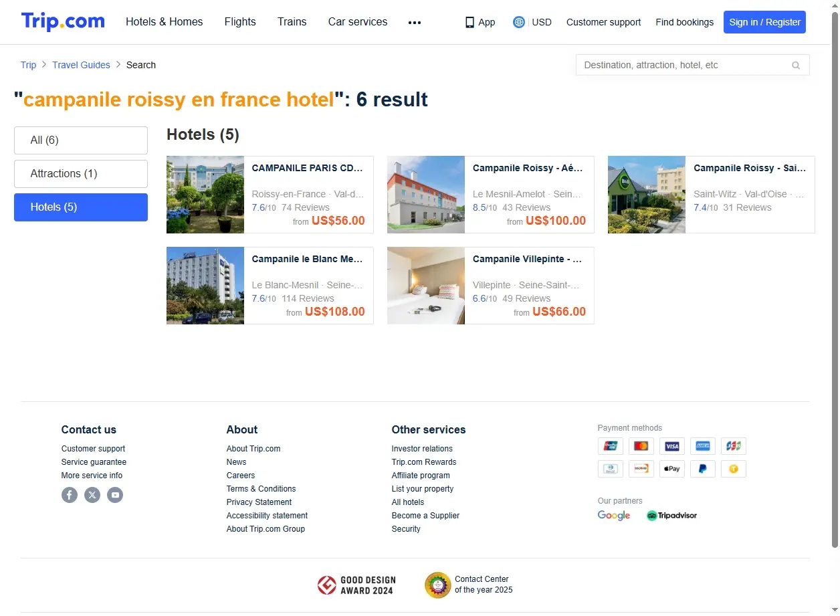This screenshot has height=616, width=840.
Task: Open the Trip.com logo homepage
Action: pyautogui.click(x=63, y=21)
